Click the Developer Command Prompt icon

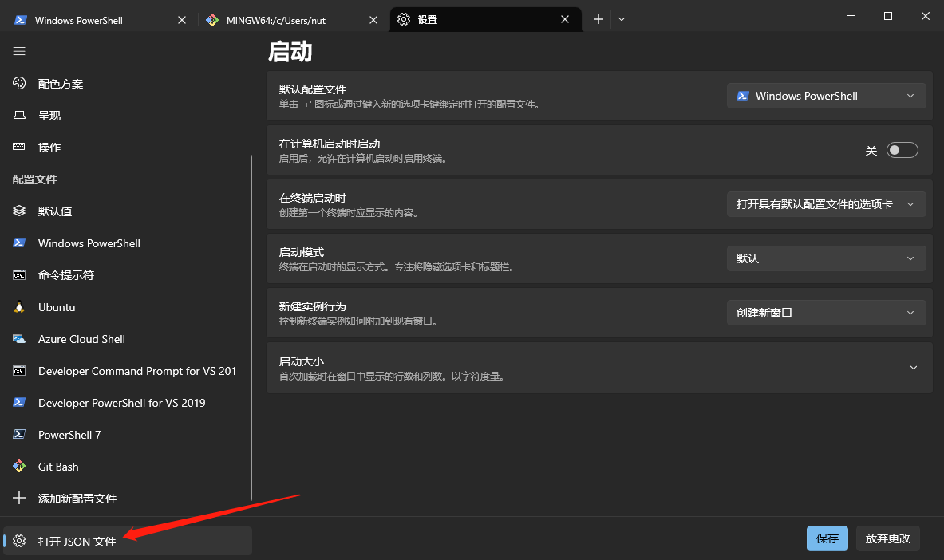[19, 370]
